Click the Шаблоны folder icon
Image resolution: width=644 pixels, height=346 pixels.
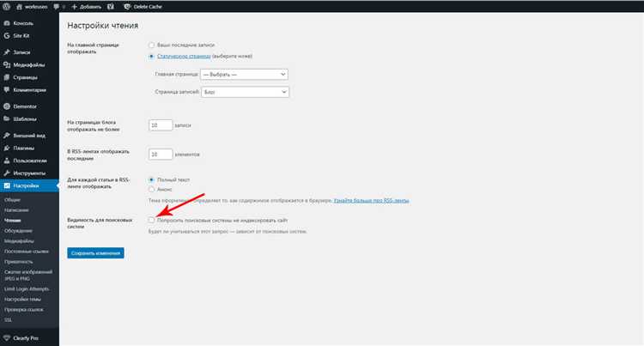coord(7,119)
